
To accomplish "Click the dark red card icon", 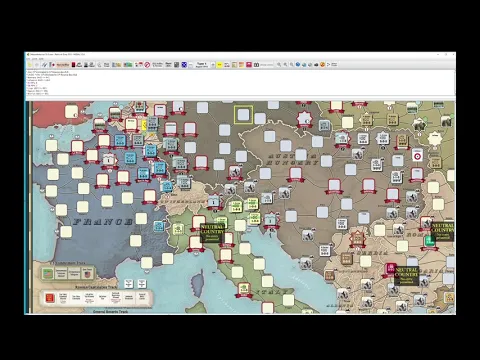I will pyautogui.click(x=73, y=65).
